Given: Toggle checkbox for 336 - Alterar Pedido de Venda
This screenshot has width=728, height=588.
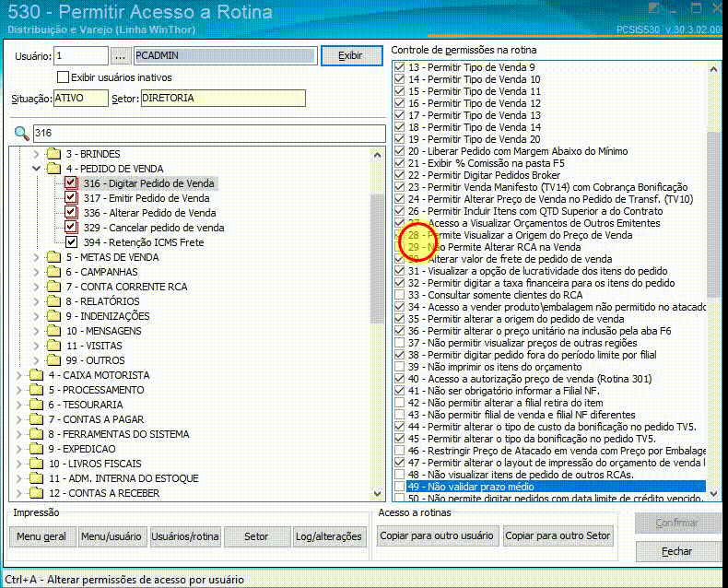Looking at the screenshot, I should [x=71, y=213].
